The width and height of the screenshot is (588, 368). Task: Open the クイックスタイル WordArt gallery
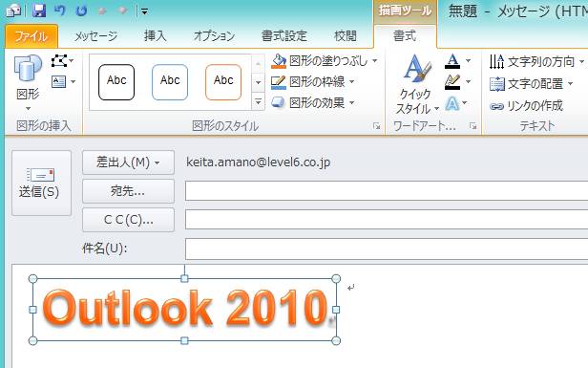click(417, 84)
